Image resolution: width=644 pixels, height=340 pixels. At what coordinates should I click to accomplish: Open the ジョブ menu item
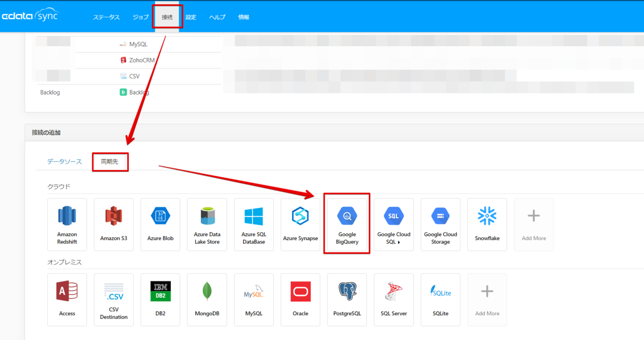click(x=141, y=17)
